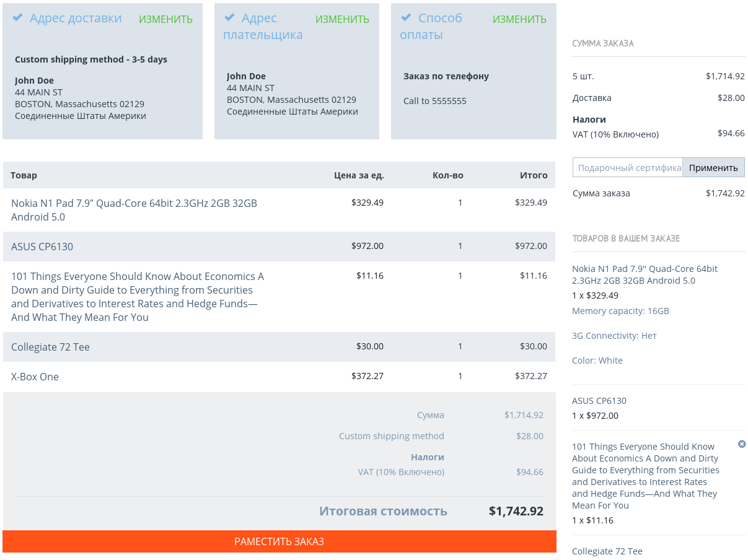This screenshot has height=560, width=748.
Task: Apply gift certificate with Применить button
Action: pos(713,167)
